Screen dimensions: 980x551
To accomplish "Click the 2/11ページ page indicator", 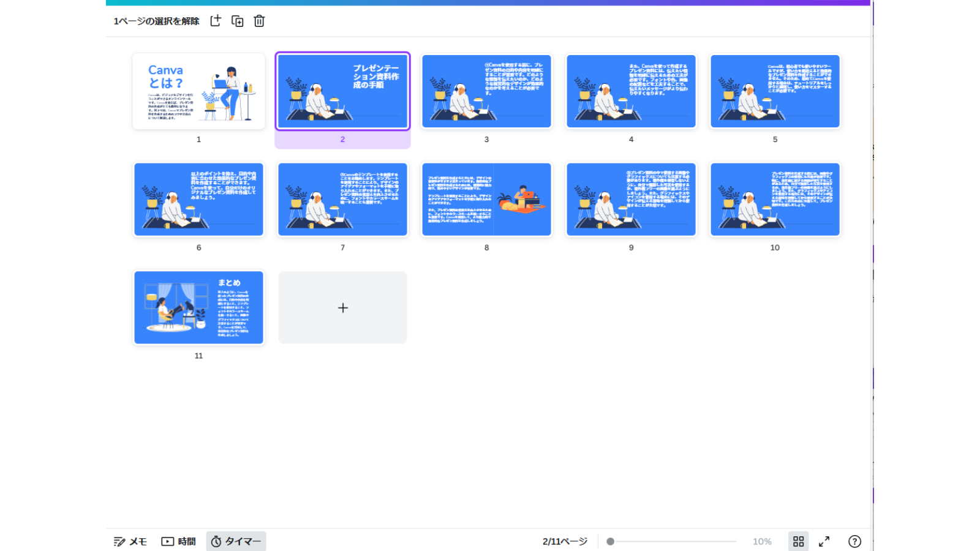I will coord(565,541).
